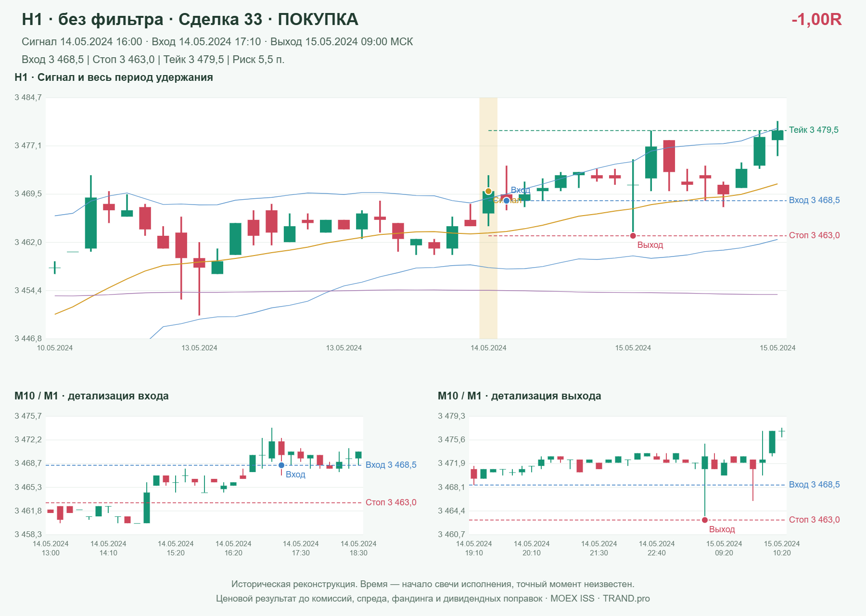
Task: Click the signal, entry and exit timestamps line
Action: click(x=217, y=42)
